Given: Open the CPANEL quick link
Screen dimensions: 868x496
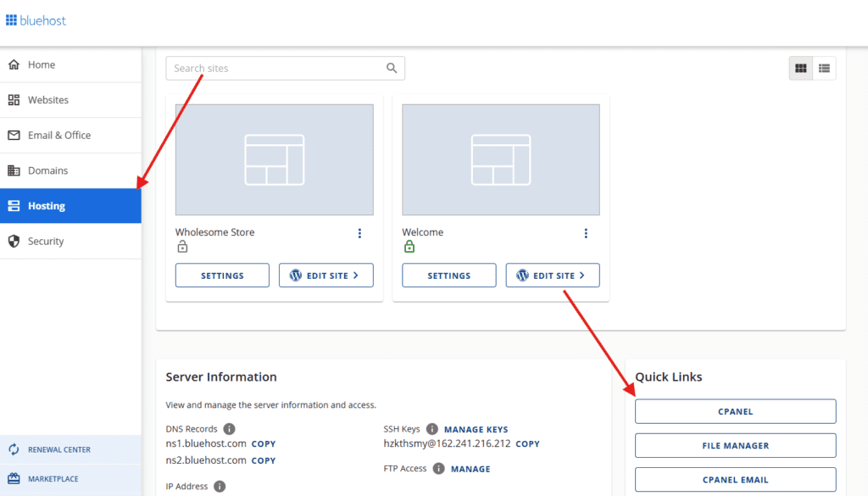Looking at the screenshot, I should click(735, 411).
